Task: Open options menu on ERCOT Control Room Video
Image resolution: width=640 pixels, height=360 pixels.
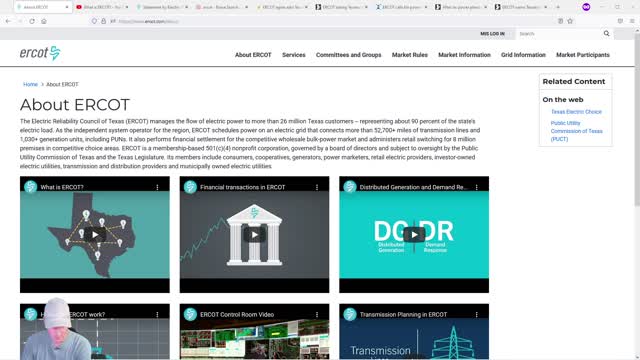Action: [317, 315]
